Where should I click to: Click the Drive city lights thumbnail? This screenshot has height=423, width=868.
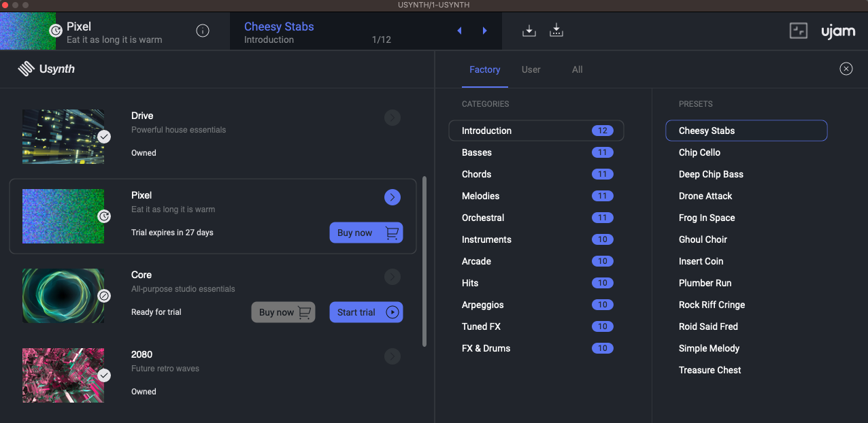pos(63,137)
